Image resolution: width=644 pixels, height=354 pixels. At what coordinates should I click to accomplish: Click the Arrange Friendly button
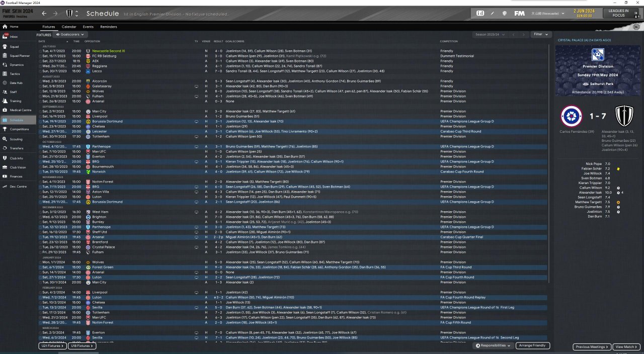coord(533,346)
